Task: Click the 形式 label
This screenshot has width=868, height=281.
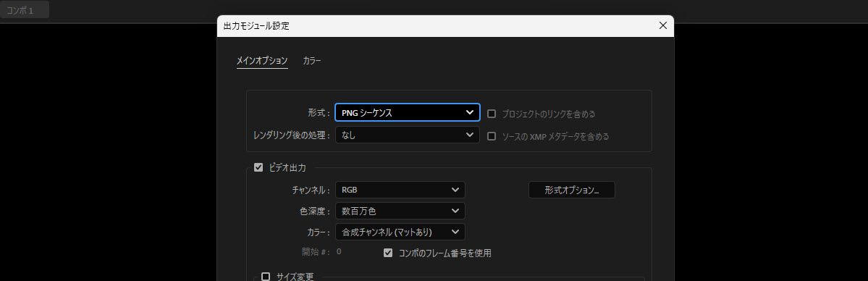Action: pos(319,113)
